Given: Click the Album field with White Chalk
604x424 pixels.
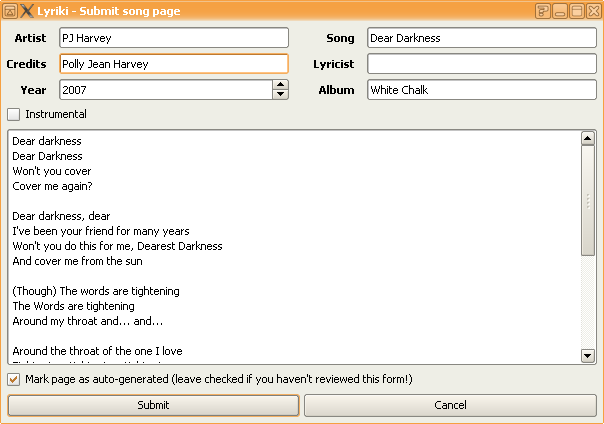Looking at the screenshot, I should point(482,90).
